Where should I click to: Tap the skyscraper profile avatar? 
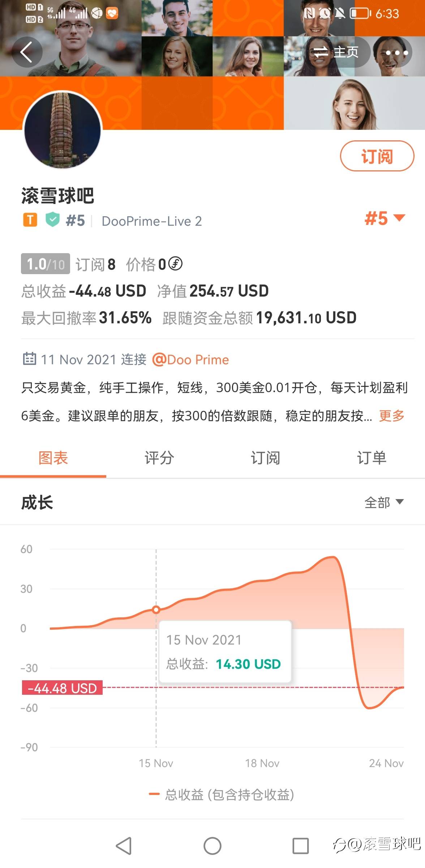(63, 130)
